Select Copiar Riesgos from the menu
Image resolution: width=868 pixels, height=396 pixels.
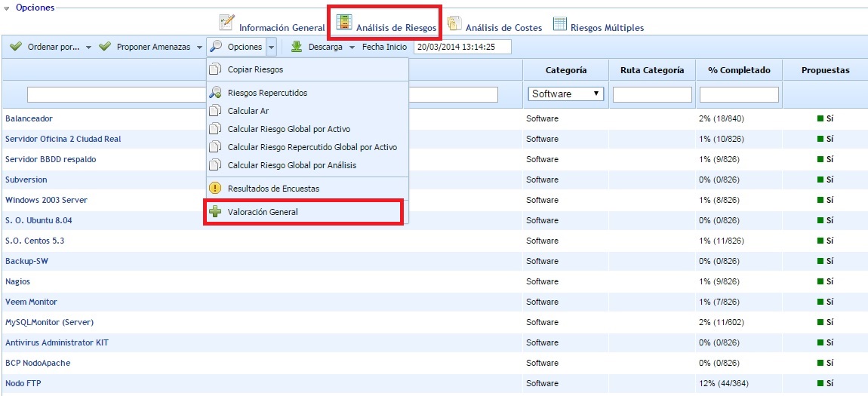tap(255, 69)
